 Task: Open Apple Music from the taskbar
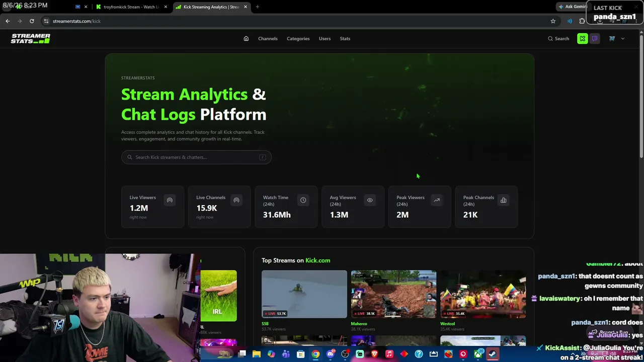(389, 354)
